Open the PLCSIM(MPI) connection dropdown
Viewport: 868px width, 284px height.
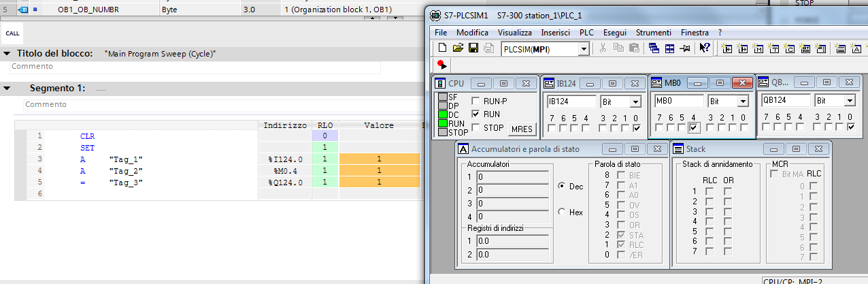coord(583,49)
